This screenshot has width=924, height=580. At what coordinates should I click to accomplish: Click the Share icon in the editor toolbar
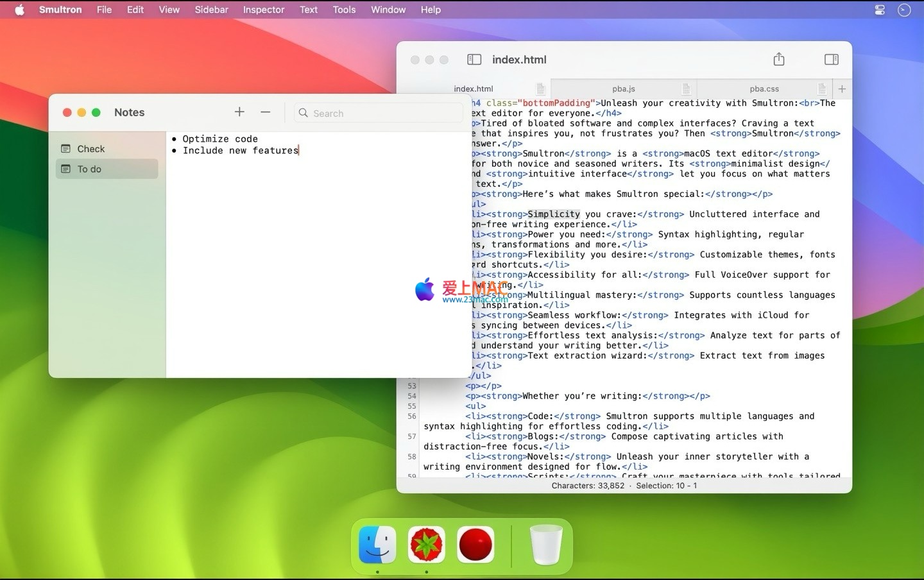click(779, 60)
